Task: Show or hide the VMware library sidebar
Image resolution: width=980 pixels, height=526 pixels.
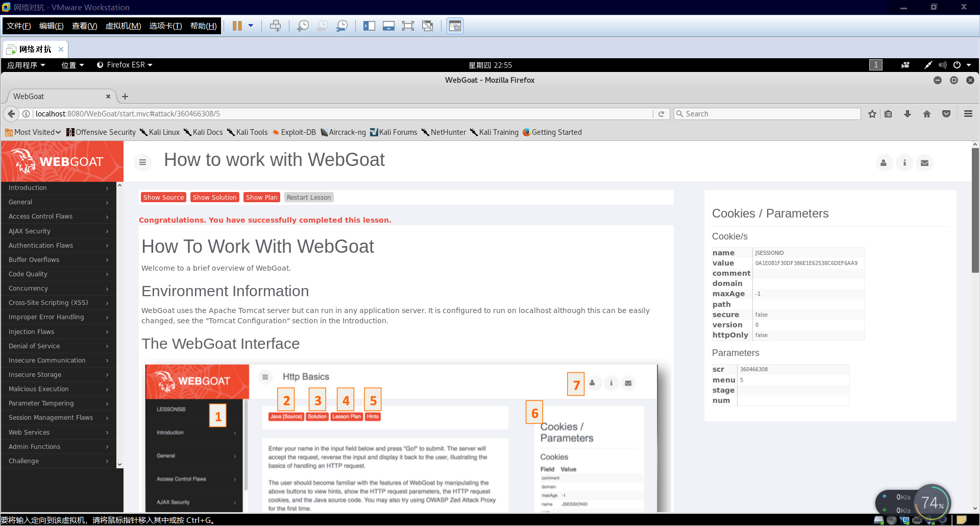Action: pos(369,26)
